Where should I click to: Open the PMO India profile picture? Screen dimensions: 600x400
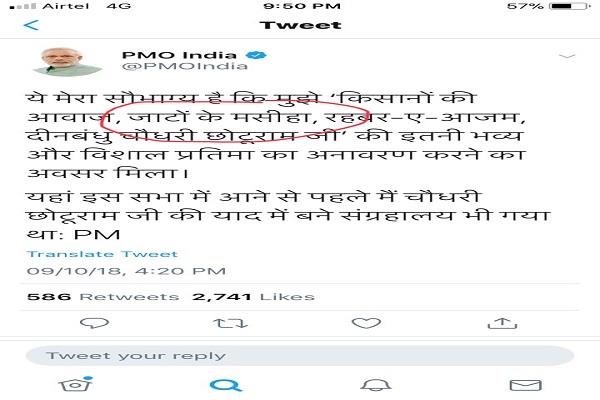68,62
